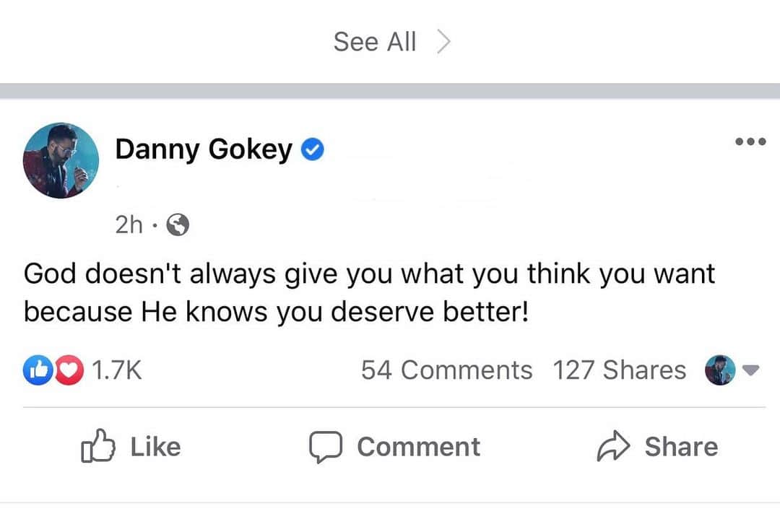Click the small profile avatar selector

(x=720, y=370)
